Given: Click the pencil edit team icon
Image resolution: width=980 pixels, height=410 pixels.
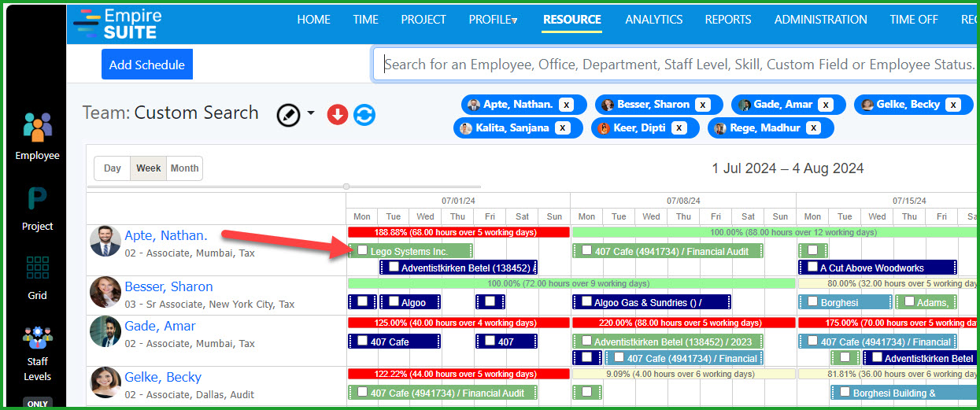Looking at the screenshot, I should point(289,115).
